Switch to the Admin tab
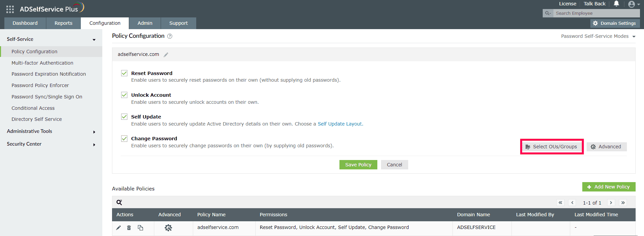This screenshot has width=644, height=236. 145,23
